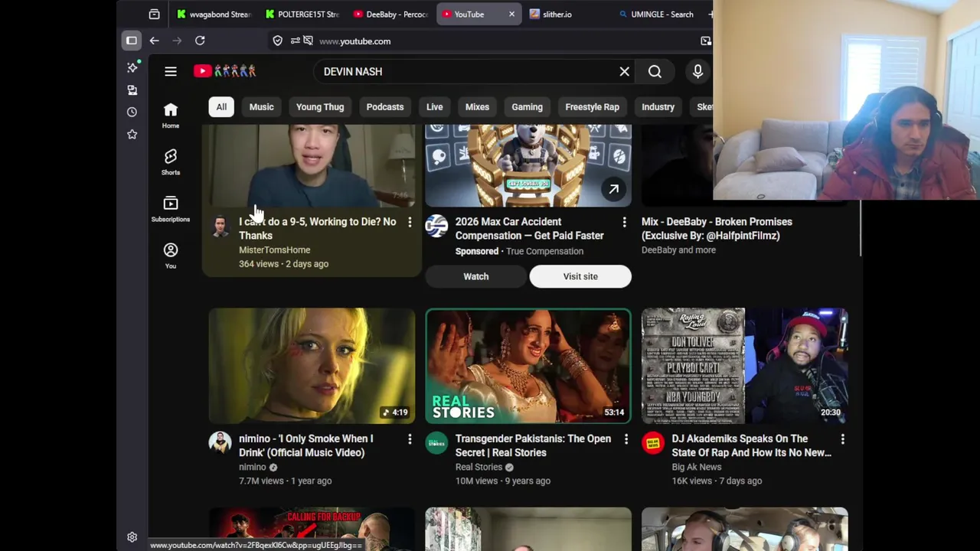Select the Freestyle Rap filter chip
Image resolution: width=980 pixels, height=551 pixels.
[x=592, y=107]
